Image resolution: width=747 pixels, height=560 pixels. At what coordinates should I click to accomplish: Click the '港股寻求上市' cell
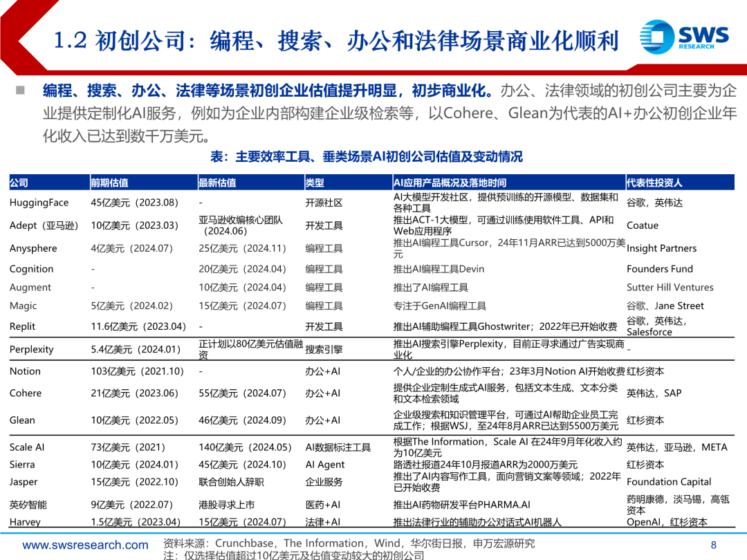tap(226, 505)
